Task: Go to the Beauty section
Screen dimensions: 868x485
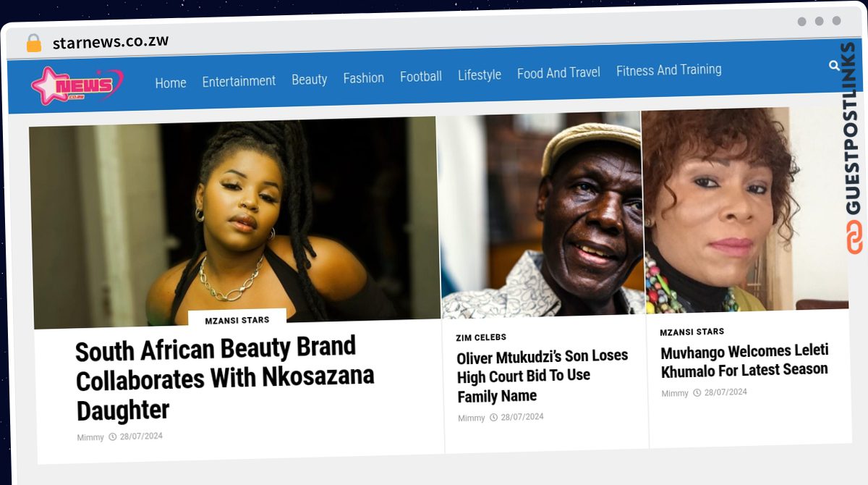Action: [x=310, y=79]
